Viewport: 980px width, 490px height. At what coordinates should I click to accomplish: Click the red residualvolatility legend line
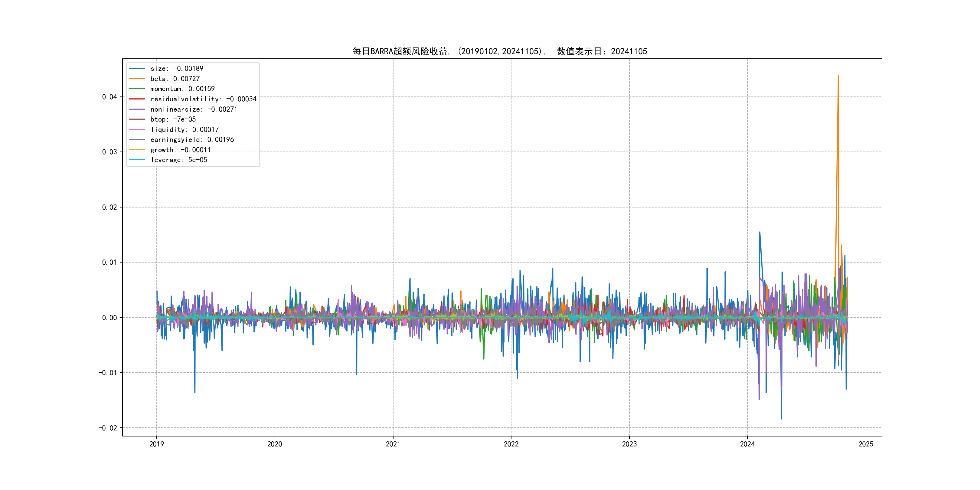coord(137,99)
